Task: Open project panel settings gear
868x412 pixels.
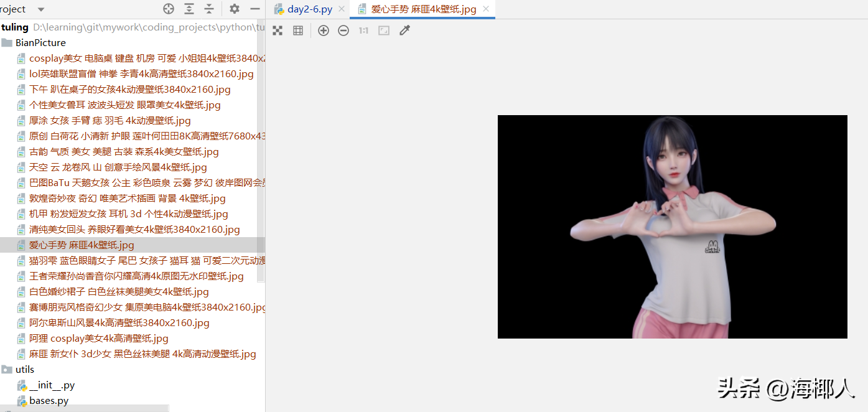Action: [235, 9]
